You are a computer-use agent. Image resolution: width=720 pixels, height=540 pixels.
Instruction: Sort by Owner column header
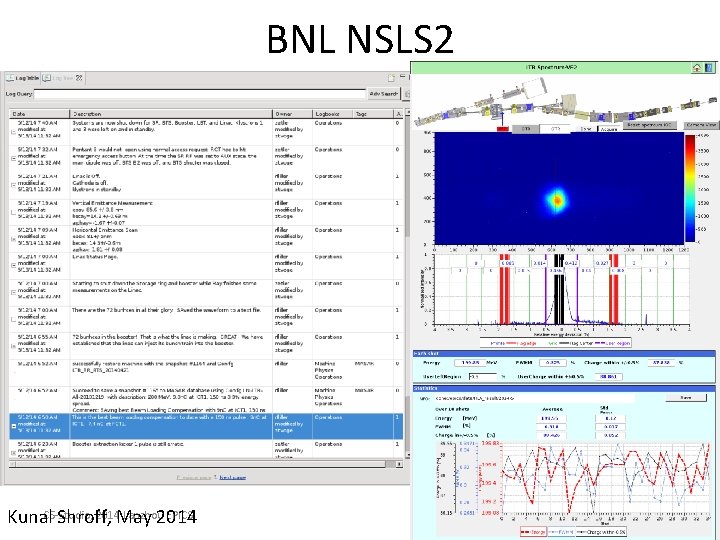coord(292,114)
